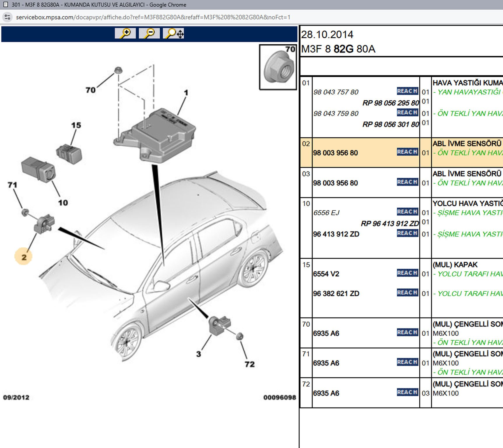
Task: Click part number 96 413 912 ZD
Action: (x=336, y=234)
